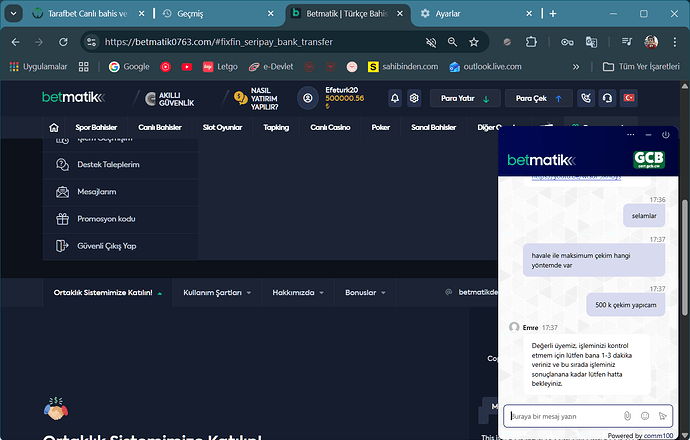Open Tüm Yer İşaretleri folder
This screenshot has height=440, width=690.
pyautogui.click(x=642, y=66)
